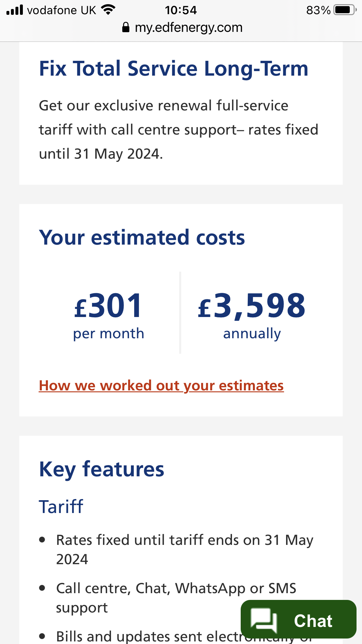Tap the cellular signal bars icon
The width and height of the screenshot is (362, 644).
tap(15, 10)
